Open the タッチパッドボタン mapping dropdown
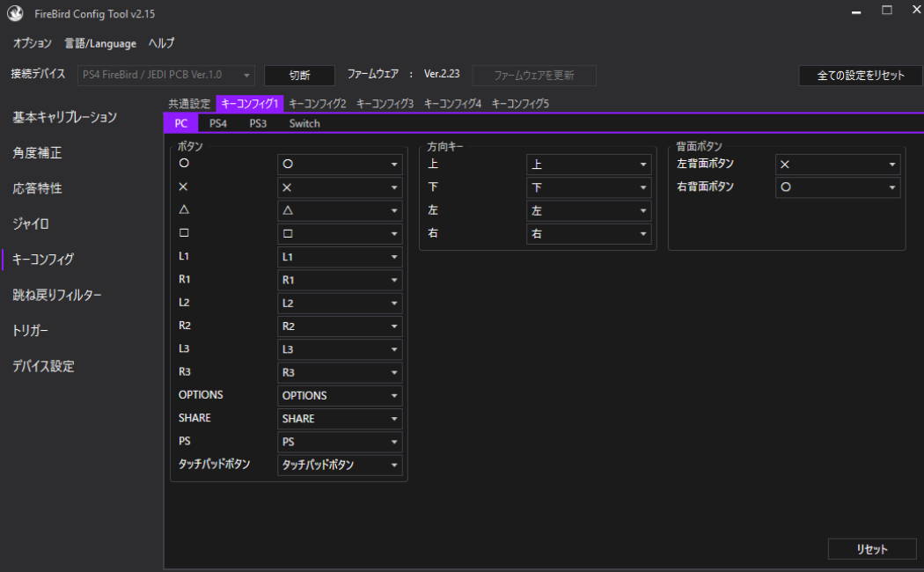This screenshot has width=924, height=572. pyautogui.click(x=340, y=466)
